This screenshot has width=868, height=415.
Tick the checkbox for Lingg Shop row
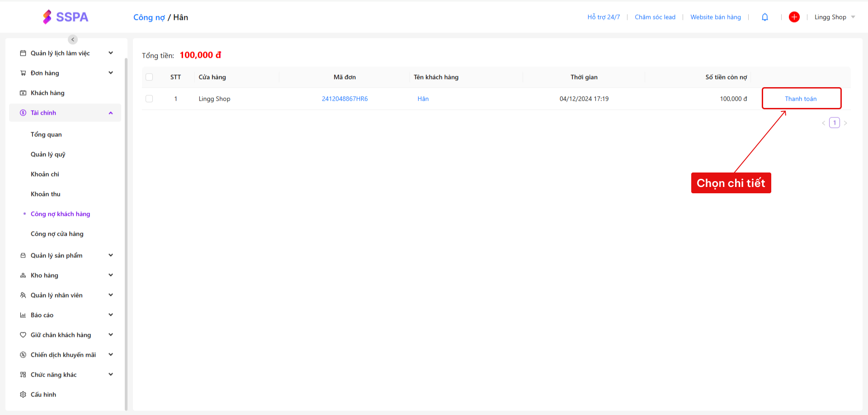point(149,98)
